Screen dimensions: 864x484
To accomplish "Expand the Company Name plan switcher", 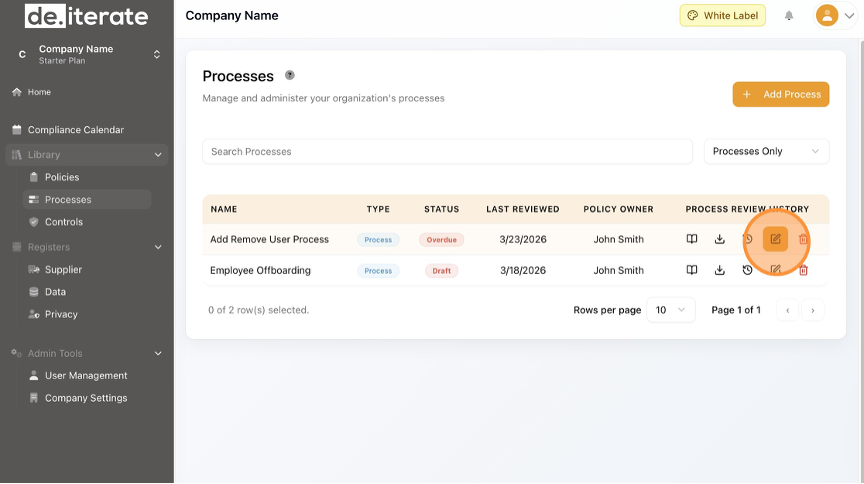I will (x=156, y=54).
